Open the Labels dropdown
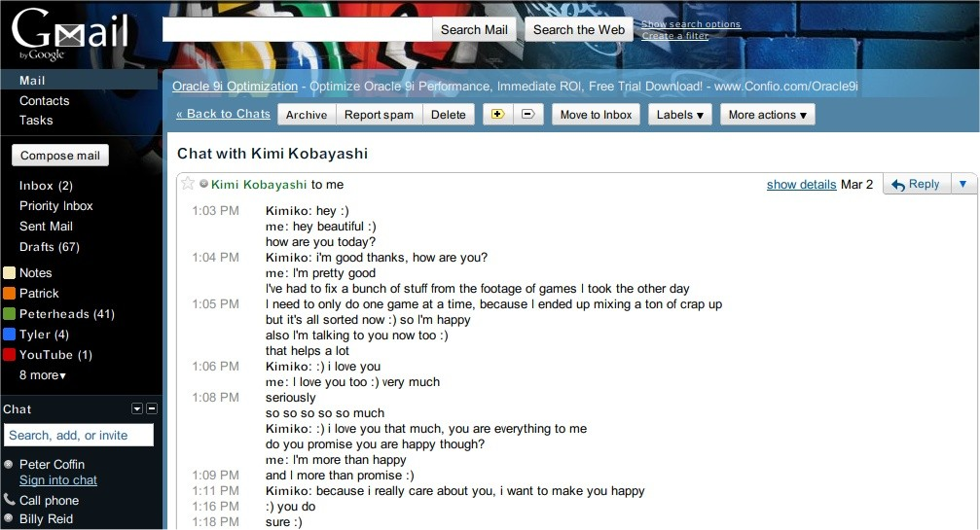 point(680,114)
